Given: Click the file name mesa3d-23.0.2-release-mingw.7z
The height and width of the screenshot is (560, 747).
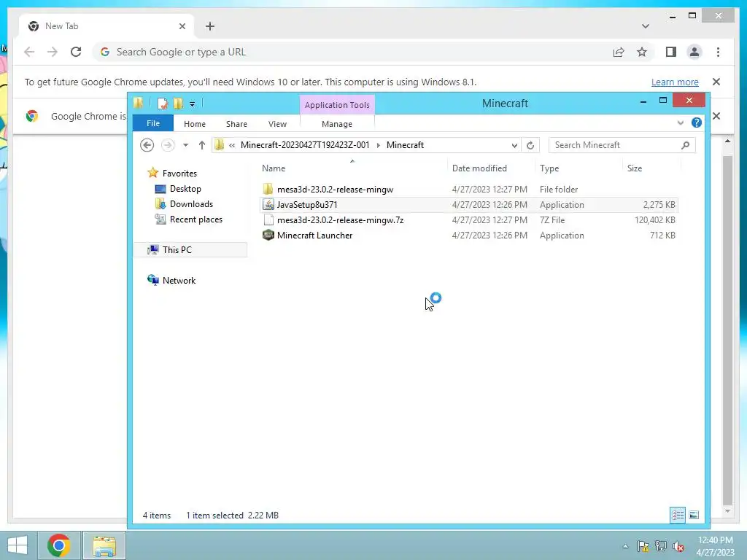Looking at the screenshot, I should 340,220.
